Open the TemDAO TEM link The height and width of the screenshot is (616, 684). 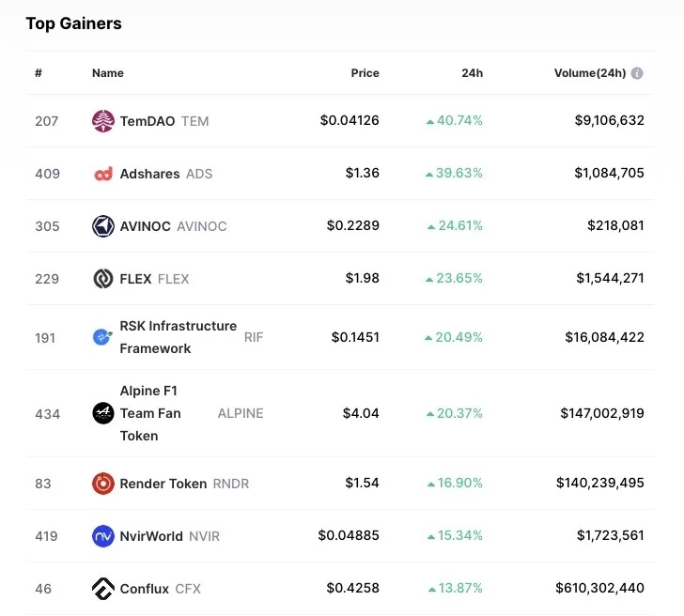[163, 121]
